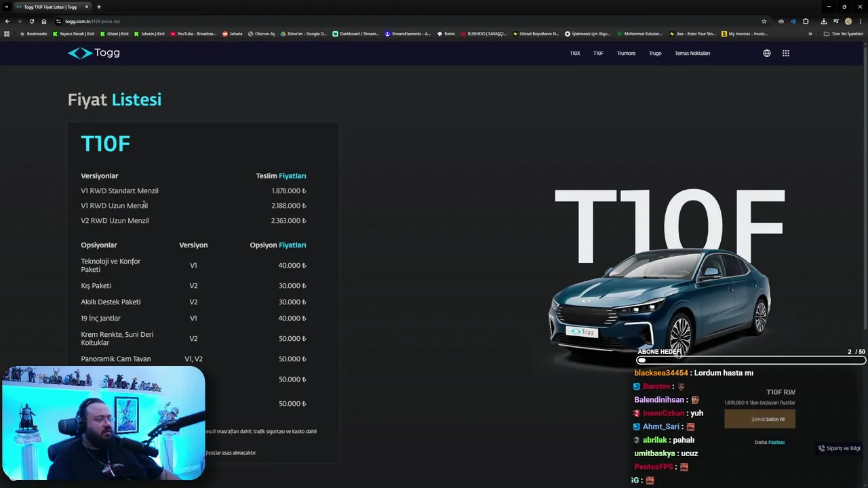Click the V2 RWD Uzun Menzil row
The image size is (868, 488).
(x=193, y=220)
